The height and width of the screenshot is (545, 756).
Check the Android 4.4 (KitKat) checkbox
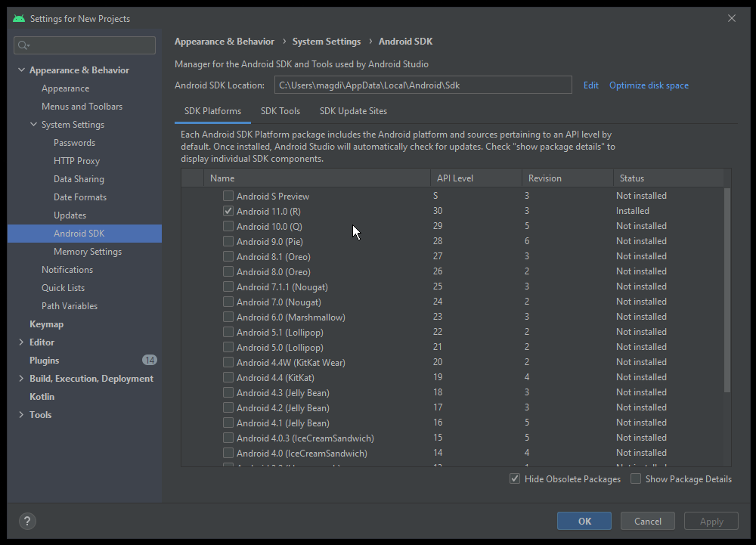click(x=228, y=377)
